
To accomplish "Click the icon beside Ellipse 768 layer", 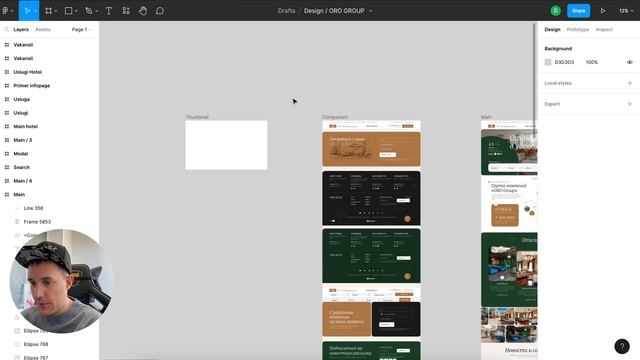I will coord(17,344).
